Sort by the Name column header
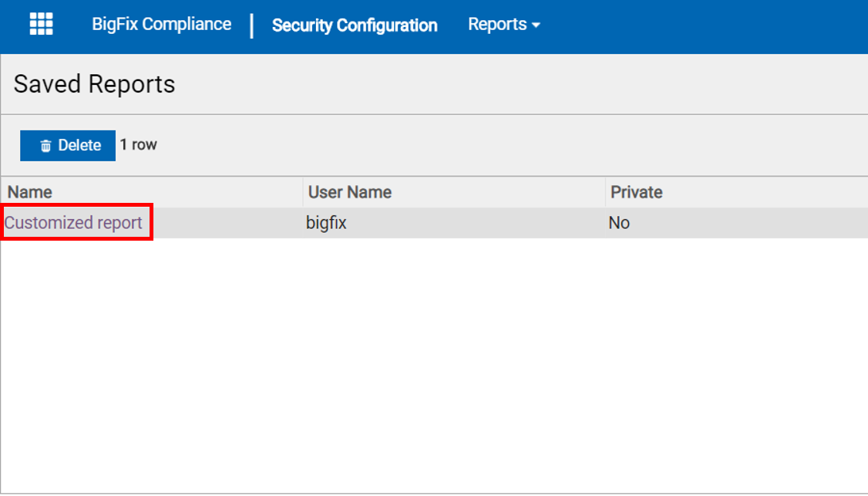Image resolution: width=868 pixels, height=496 pixels. (30, 192)
